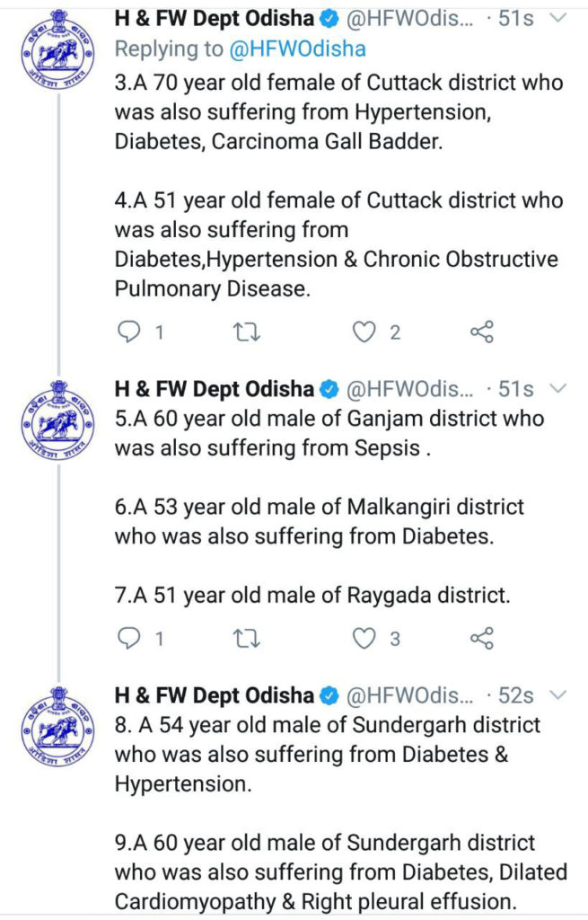Share the tweet about Carcinoma Gall Bladder
Screen dimensions: 588x920
coord(482,332)
